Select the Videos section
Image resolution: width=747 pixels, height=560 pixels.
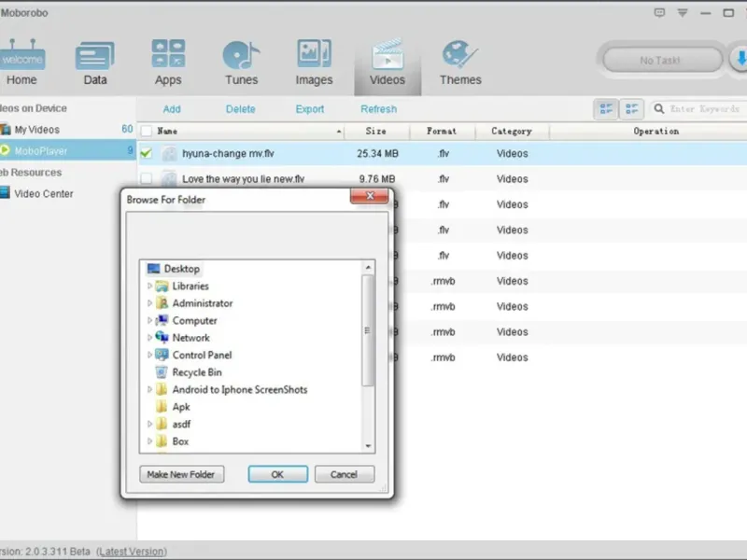(388, 64)
